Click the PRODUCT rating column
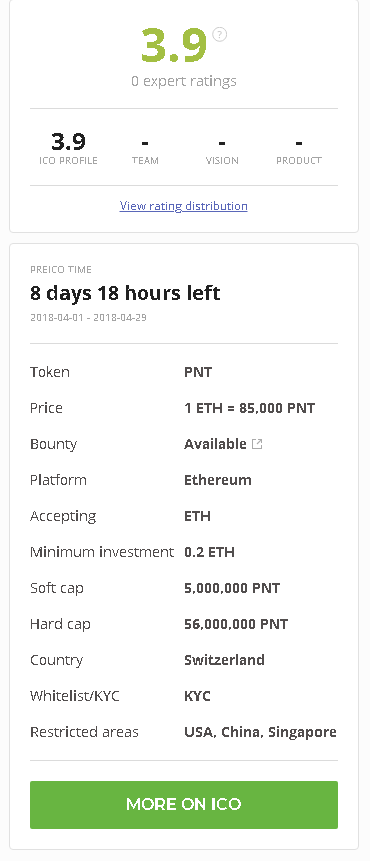This screenshot has width=370, height=861. click(x=299, y=150)
